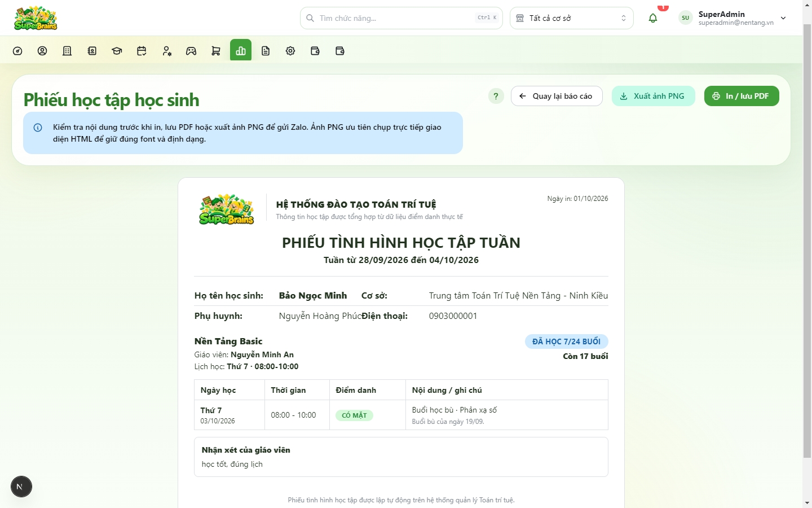Open the contact book icon

coord(92,51)
